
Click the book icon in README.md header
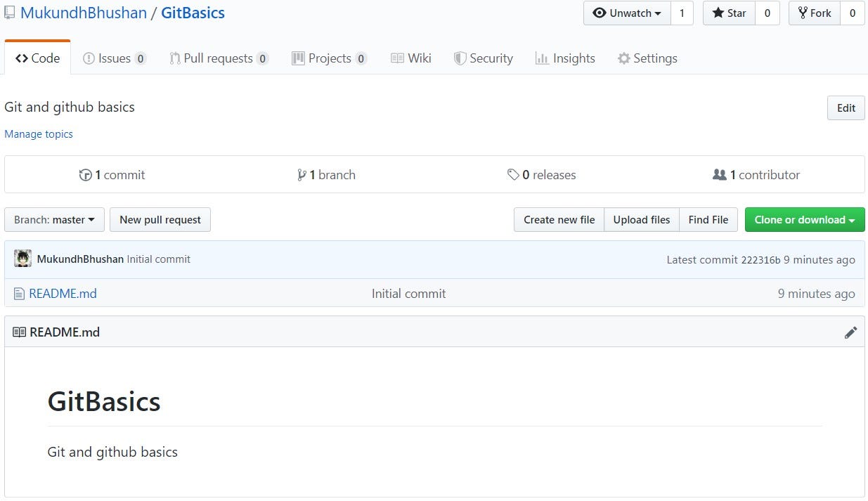(x=19, y=332)
